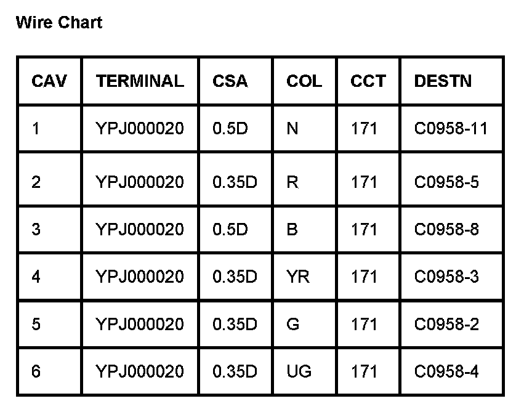Screen dimensions: 532x409
Task: Click the Wire Chart heading
Action: pos(59,23)
